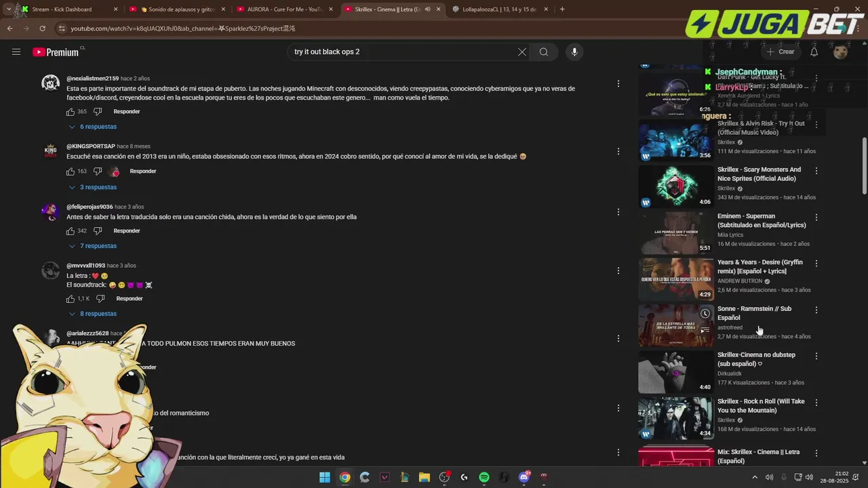Click the page vertical scrollbar thumb
868x488 pixels.
point(864,166)
